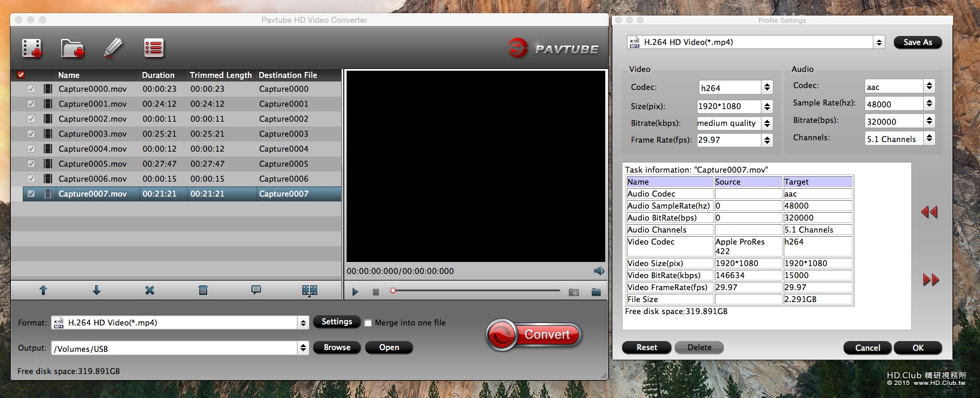980x398 pixels.
Task: Click the preview seek slider handle
Action: pyautogui.click(x=393, y=291)
